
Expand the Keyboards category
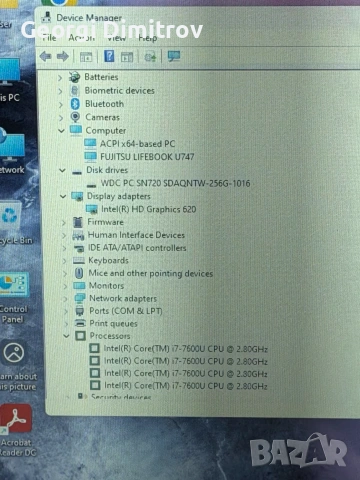click(x=65, y=261)
